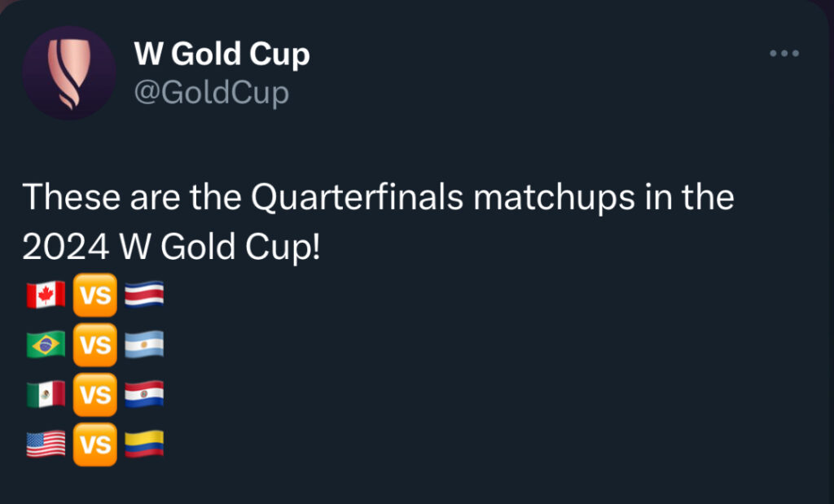834x504 pixels.
Task: Select the United States flag emoji
Action: pos(46,445)
